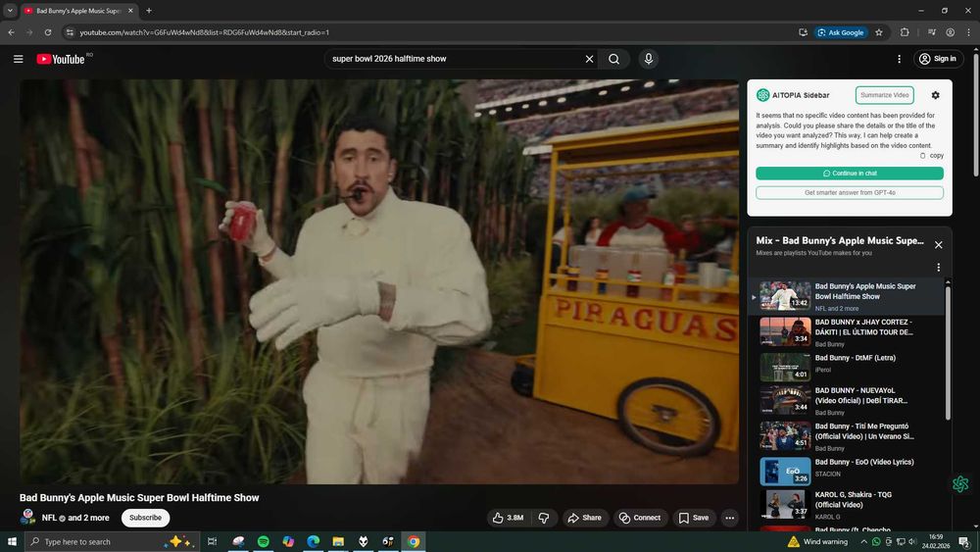Viewport: 980px width, 552px height.
Task: Open 'NFL and 2 more' channel link
Action: (x=75, y=518)
